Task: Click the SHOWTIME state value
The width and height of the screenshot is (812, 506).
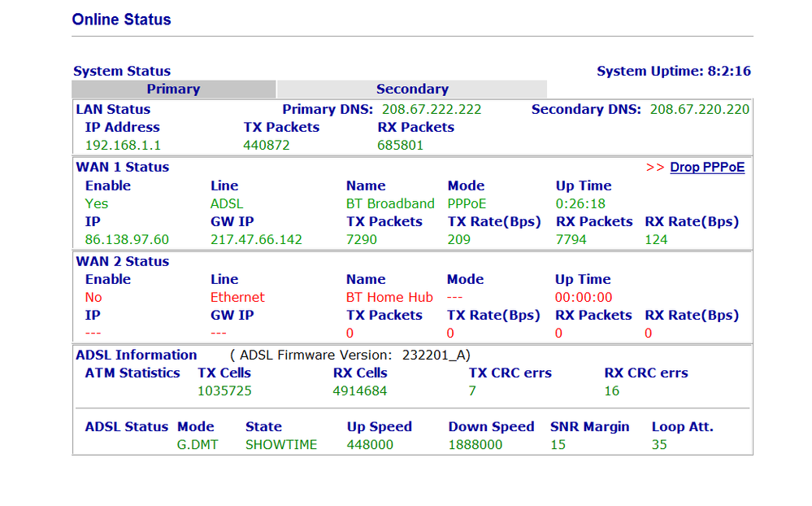Action: [x=281, y=445]
